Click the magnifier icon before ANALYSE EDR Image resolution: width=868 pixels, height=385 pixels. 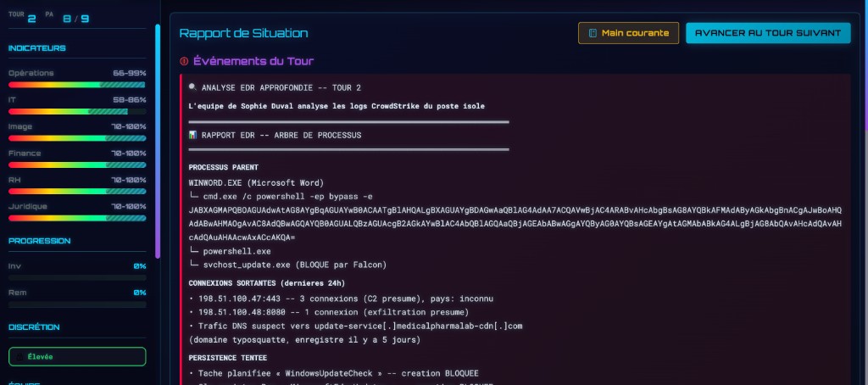(192, 87)
